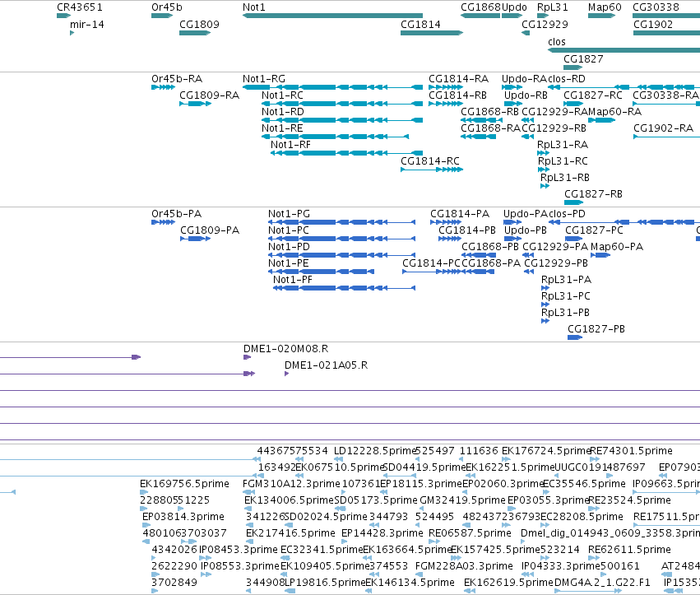Select the DME1-021A05.R clone label
Image resolution: width=700 pixels, height=595 pixels.
[327, 365]
